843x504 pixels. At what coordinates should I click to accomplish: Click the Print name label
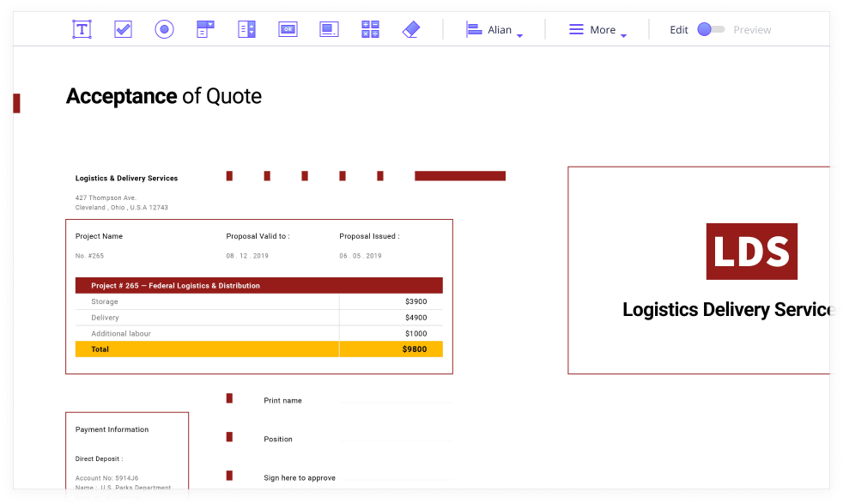[282, 401]
